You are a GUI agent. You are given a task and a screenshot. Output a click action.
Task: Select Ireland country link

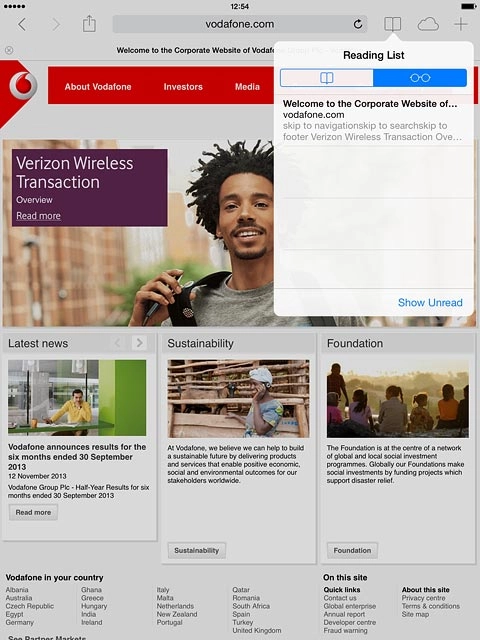91,622
